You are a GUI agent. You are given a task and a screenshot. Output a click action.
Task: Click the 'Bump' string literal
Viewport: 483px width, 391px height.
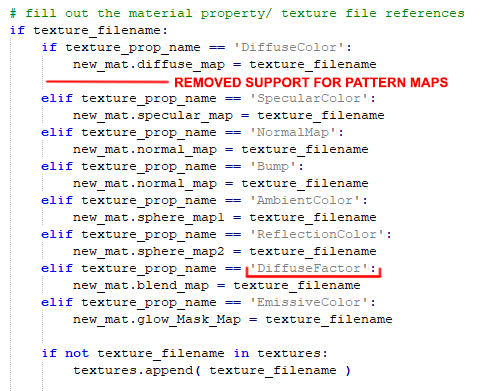click(273, 166)
